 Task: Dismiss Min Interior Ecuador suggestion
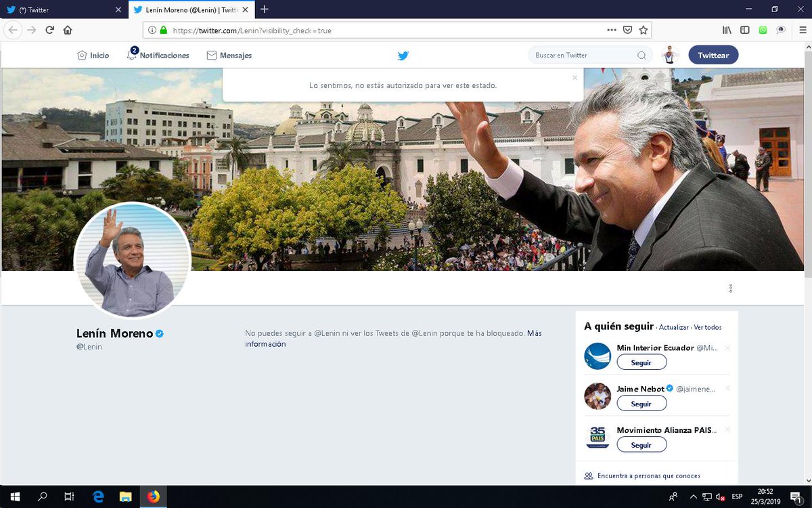pyautogui.click(x=727, y=348)
